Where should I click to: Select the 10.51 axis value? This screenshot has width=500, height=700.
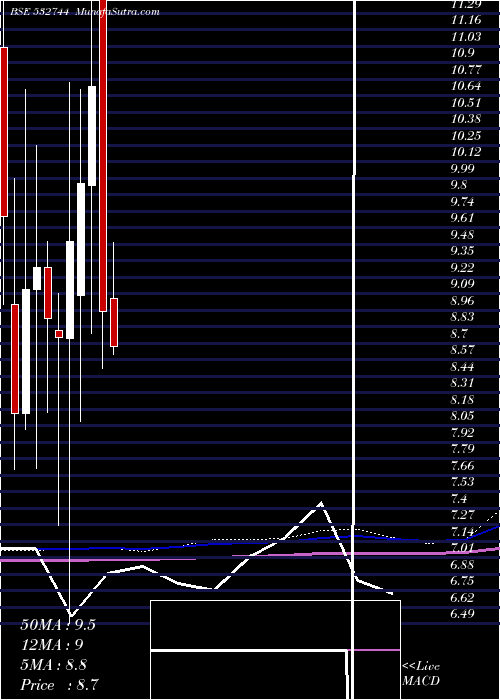466,103
